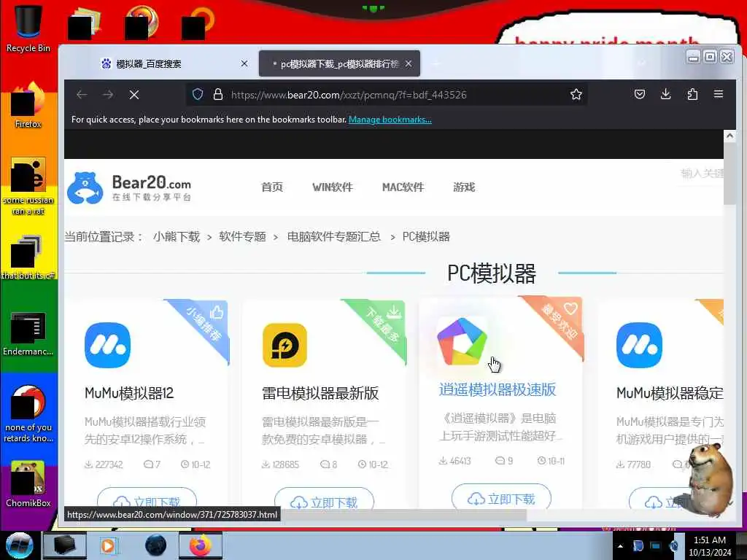The image size is (747, 560).
Task: Open the 首页 navigation item
Action: (x=272, y=187)
